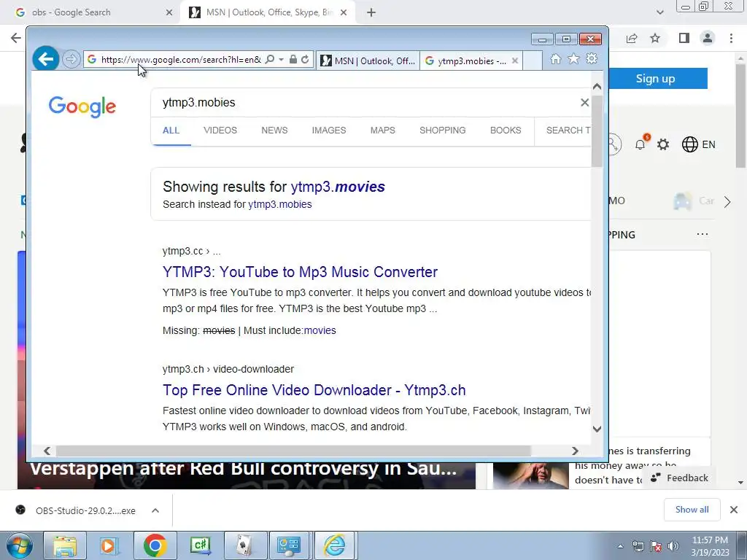Click the volume speaker tray icon
This screenshot has width=747, height=560.
[673, 546]
